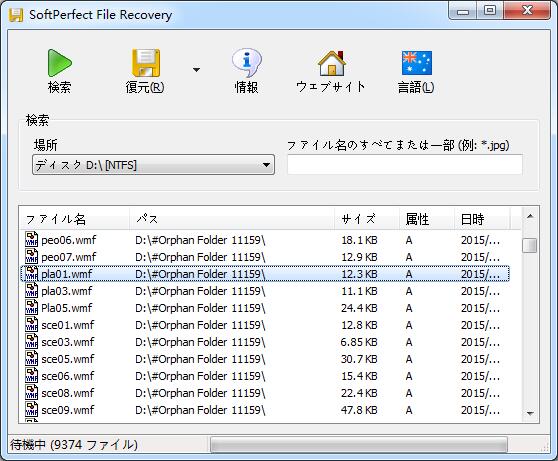Viewport: 558px width, 461px height.
Task: Select the sce06.wmf file row
Action: (x=265, y=376)
